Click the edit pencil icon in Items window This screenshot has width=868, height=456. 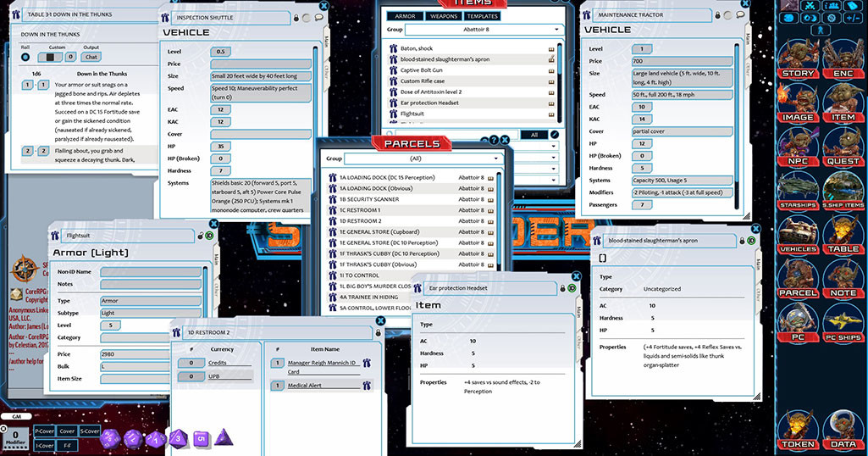pyautogui.click(x=554, y=135)
